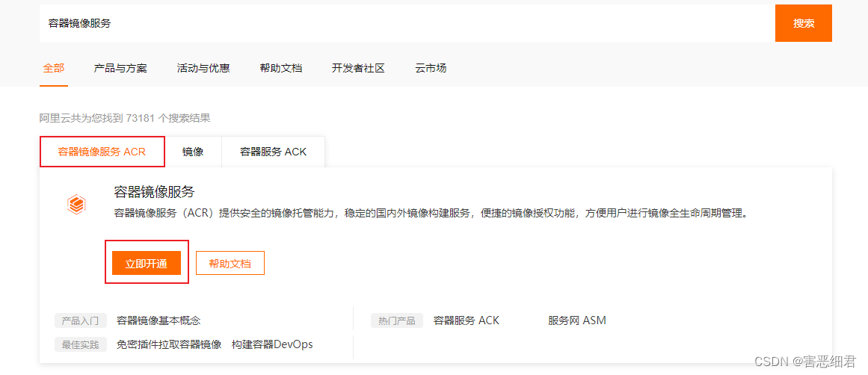Click the outlined 帮助文档 button
Screen dimensions: 868x375
[230, 263]
